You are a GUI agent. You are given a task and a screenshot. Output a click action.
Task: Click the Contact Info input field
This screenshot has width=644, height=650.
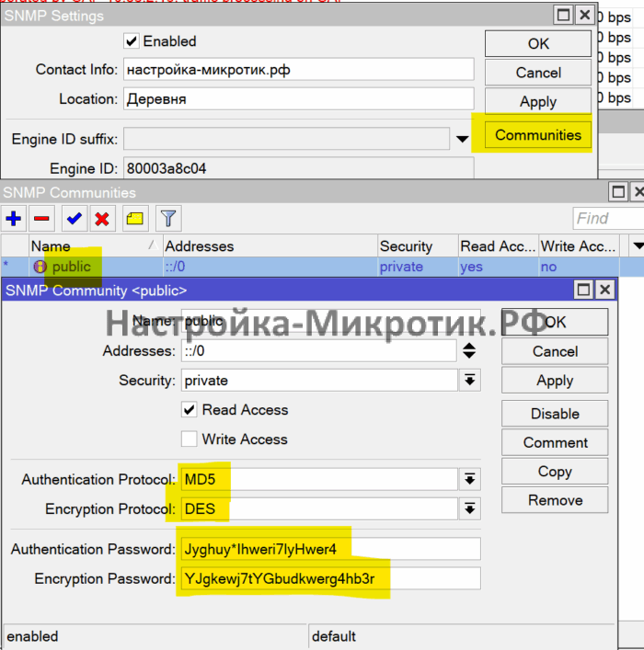pos(298,69)
